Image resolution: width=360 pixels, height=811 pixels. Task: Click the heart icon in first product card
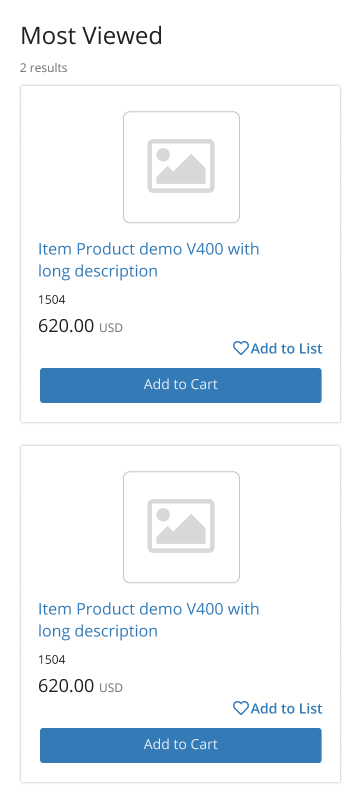pos(241,348)
